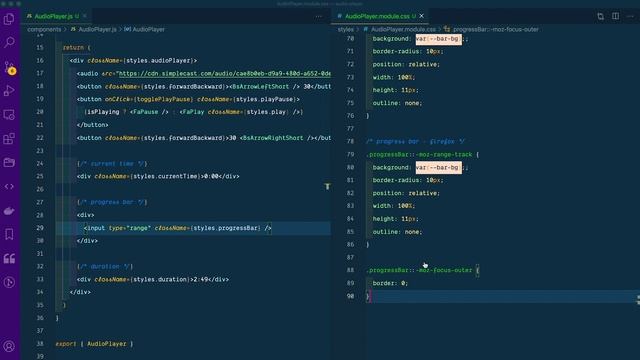Open the Bookmarks view

coord(9,234)
